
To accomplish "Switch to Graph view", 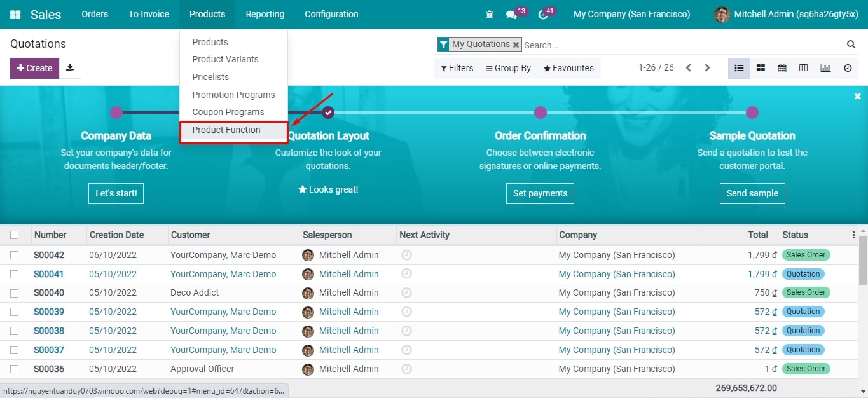I will point(825,68).
